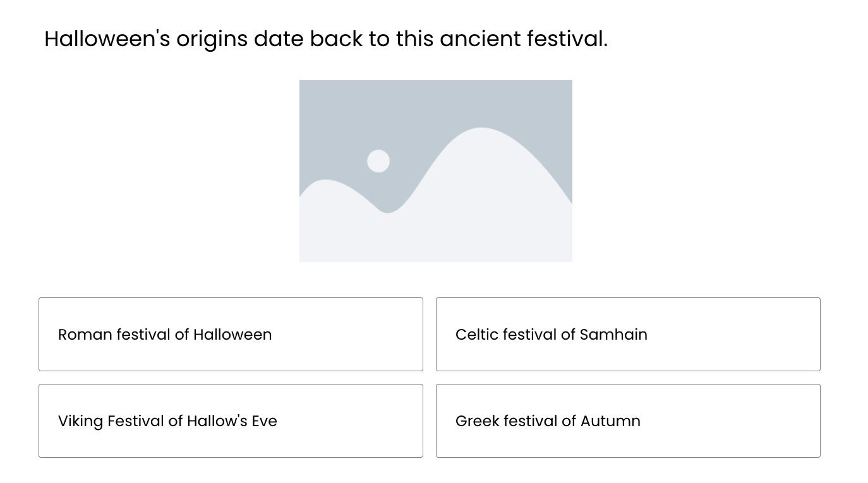Pick the Viking Festival of Hallow's Eve answer
This screenshot has width=868, height=483.
(x=231, y=420)
